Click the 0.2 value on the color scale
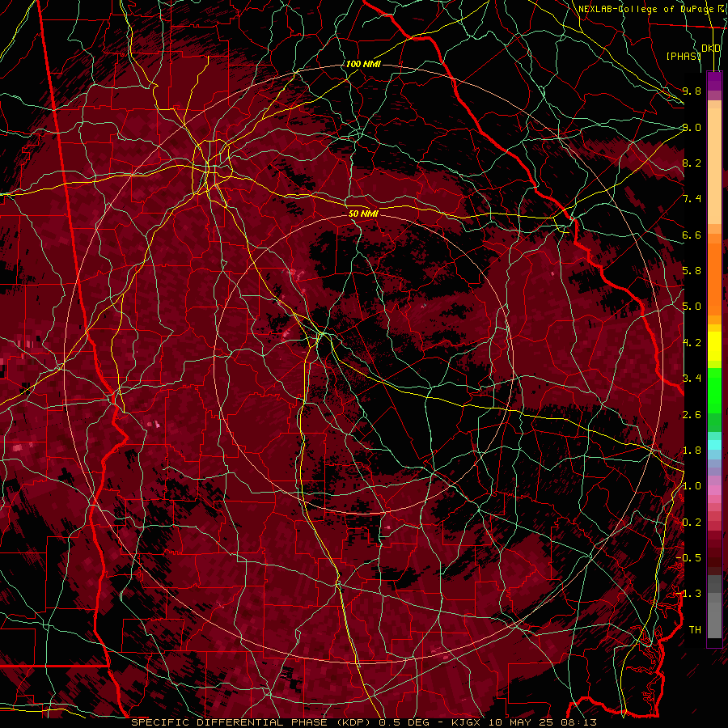Viewport: 728px width, 728px height. (x=692, y=523)
